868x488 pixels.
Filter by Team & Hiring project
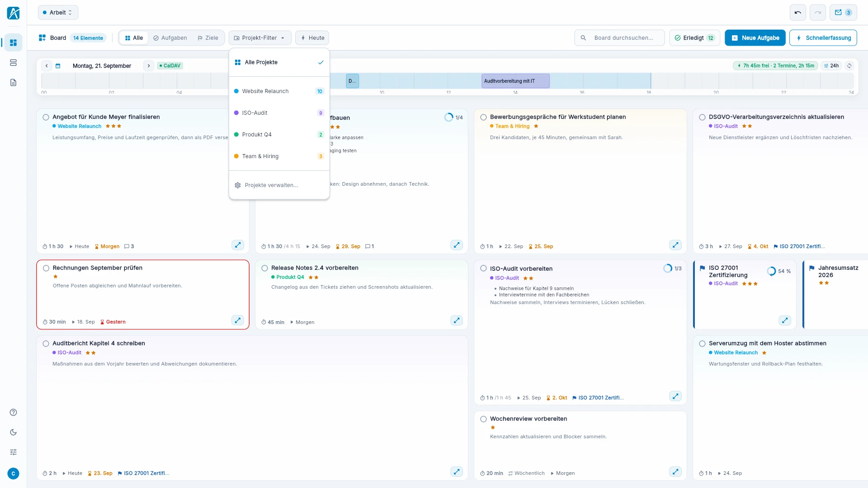[279, 156]
